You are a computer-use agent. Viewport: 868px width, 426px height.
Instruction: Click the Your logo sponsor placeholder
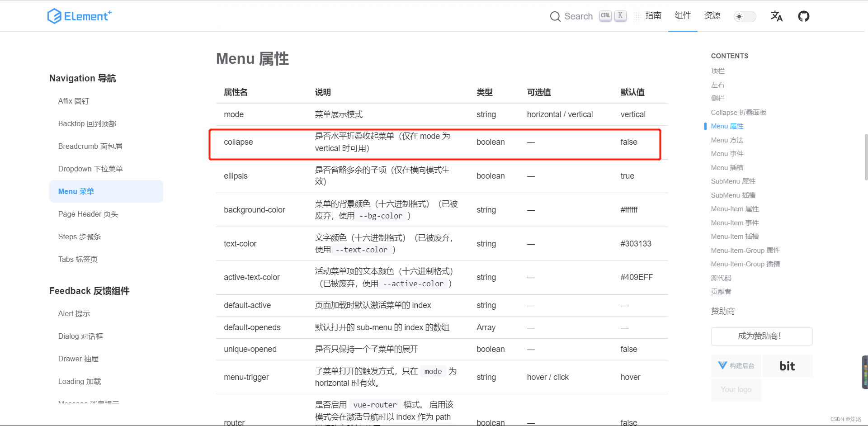[x=736, y=389]
